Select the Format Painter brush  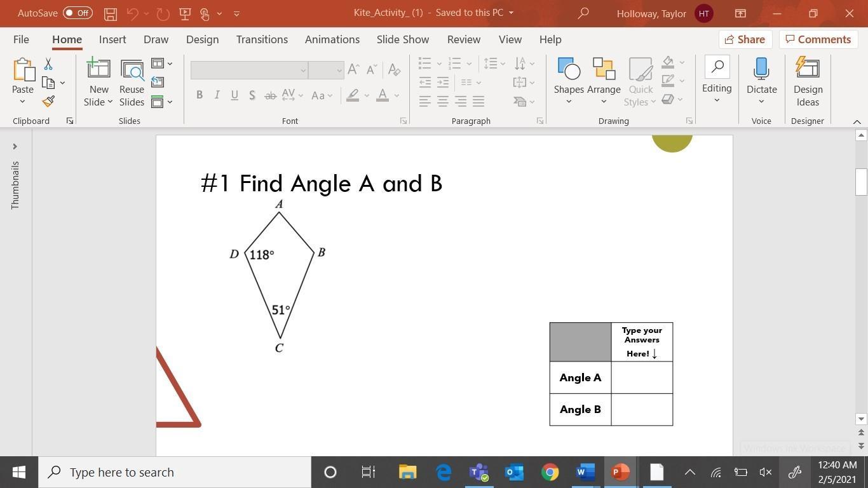48,101
